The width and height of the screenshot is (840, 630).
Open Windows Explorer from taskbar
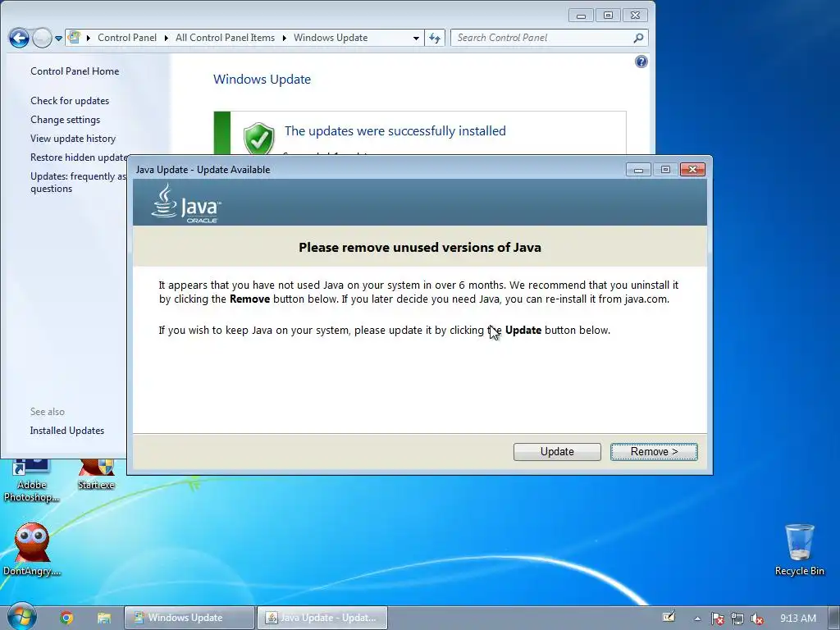pos(104,618)
